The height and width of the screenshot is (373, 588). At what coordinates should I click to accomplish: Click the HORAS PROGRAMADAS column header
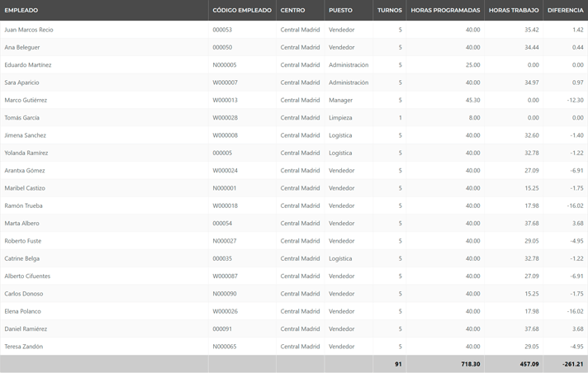(445, 11)
